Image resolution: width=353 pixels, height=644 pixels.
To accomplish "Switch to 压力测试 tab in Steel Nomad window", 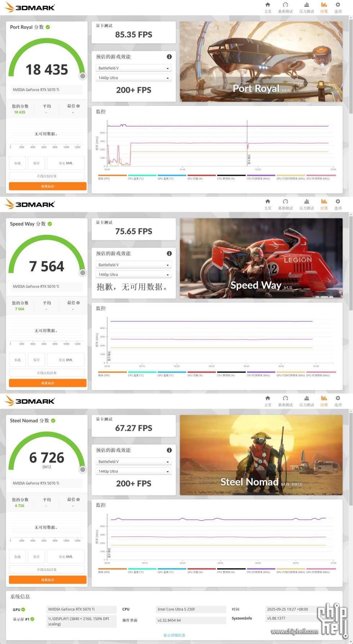I will (x=307, y=401).
